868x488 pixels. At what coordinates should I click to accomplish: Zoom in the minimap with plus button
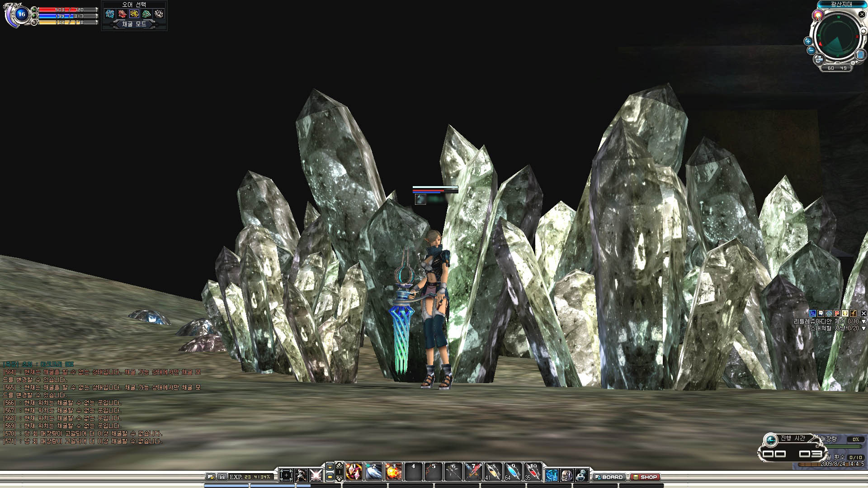pyautogui.click(x=808, y=41)
